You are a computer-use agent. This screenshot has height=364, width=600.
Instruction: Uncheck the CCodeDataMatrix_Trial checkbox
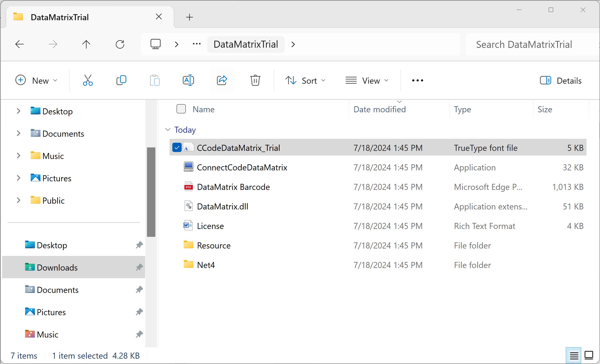pos(177,147)
